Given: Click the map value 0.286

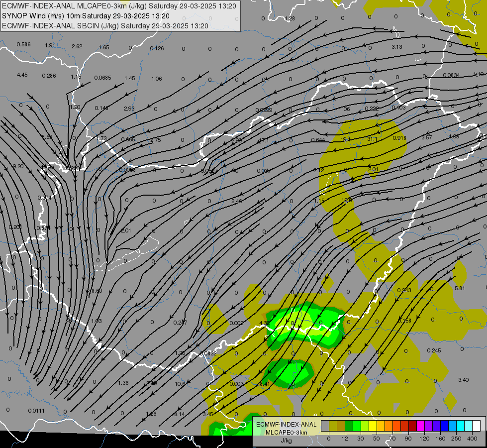Looking at the screenshot, I should point(49,76).
